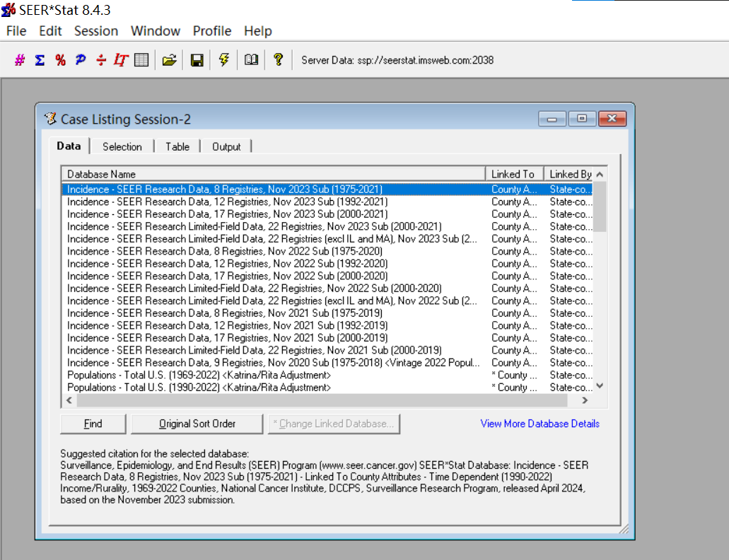The width and height of the screenshot is (729, 560).
Task: Select SEER Research Data, 17 Registries, Nov 2021 Sub
Action: click(x=327, y=338)
